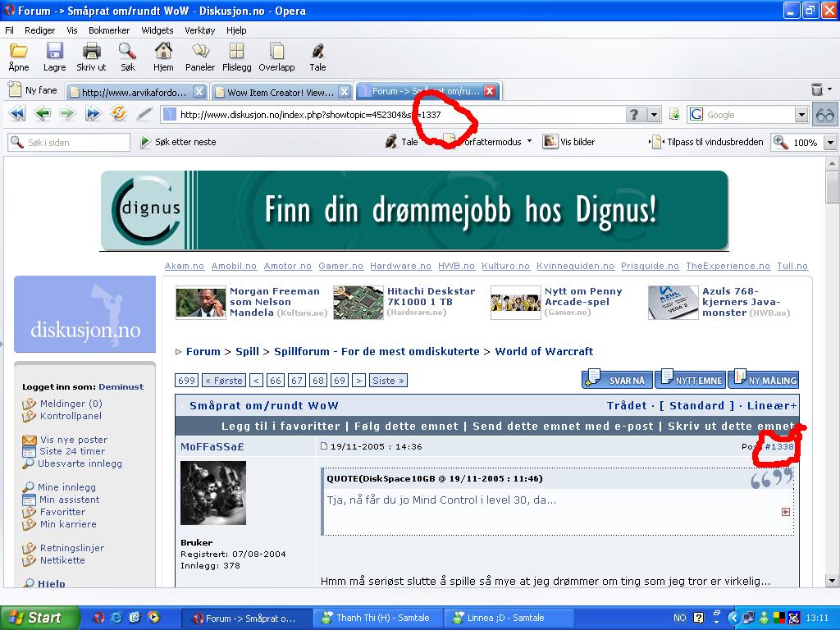Toggle Forfattermodus author mode
The height and width of the screenshot is (630, 840).
pyautogui.click(x=482, y=142)
